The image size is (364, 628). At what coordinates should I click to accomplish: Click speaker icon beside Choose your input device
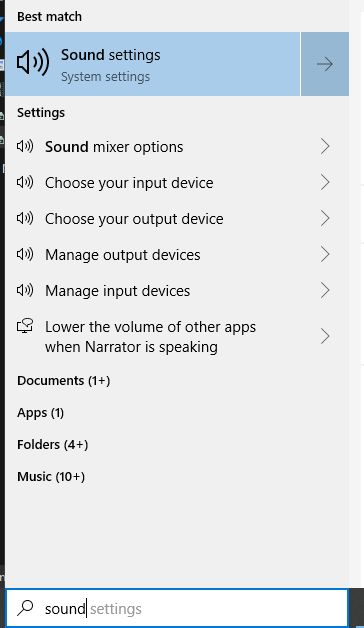point(25,183)
